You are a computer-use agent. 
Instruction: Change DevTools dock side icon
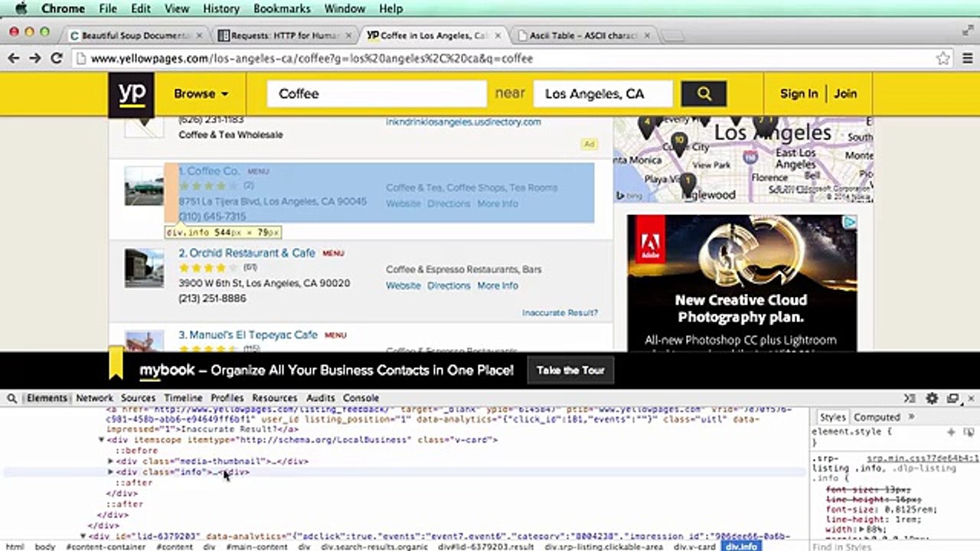click(x=952, y=398)
